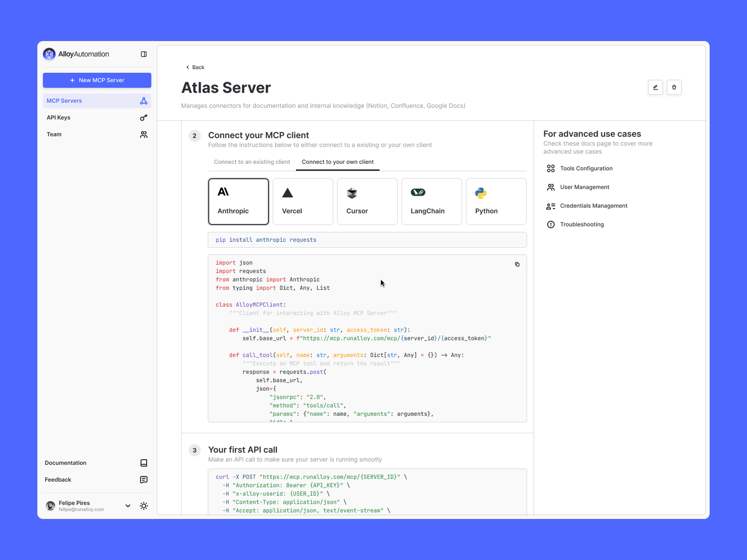Go Back to previous page
Image resolution: width=747 pixels, height=560 pixels.
(195, 67)
